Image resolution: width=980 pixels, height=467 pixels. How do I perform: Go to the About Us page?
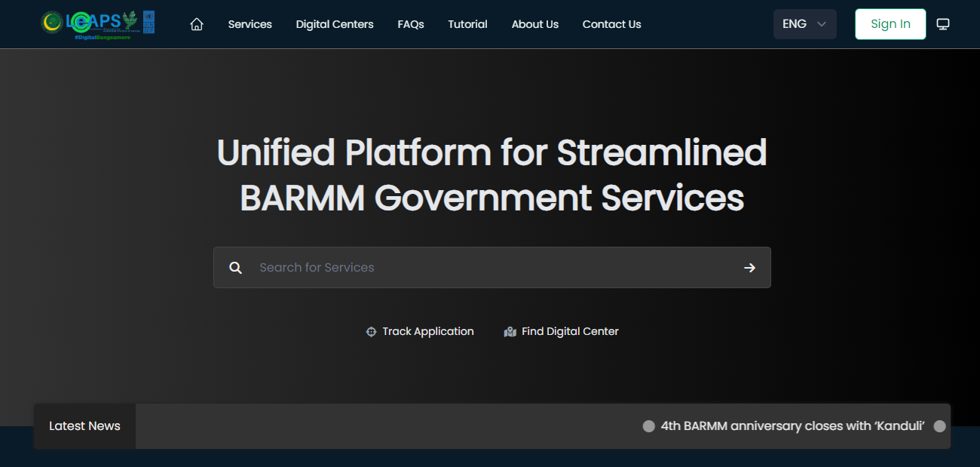click(535, 24)
